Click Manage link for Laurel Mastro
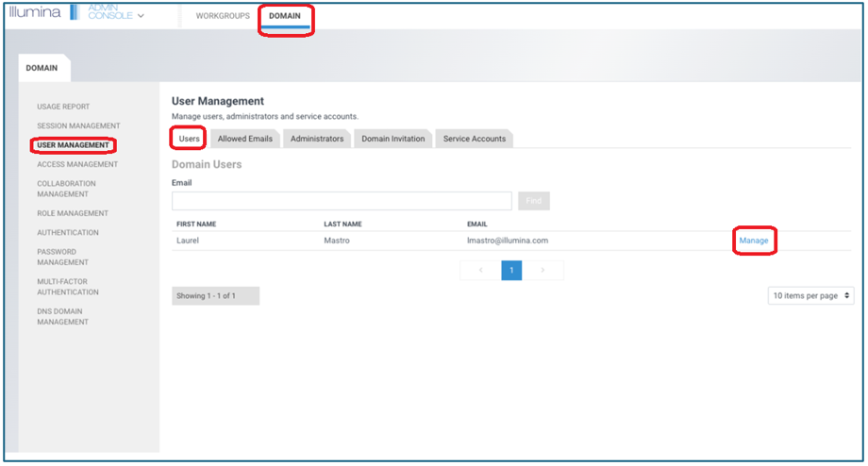Screen dimensions: 868x466 click(753, 241)
